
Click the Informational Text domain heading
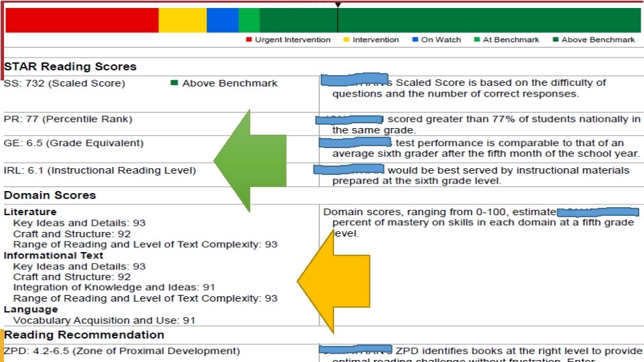pyautogui.click(x=54, y=255)
